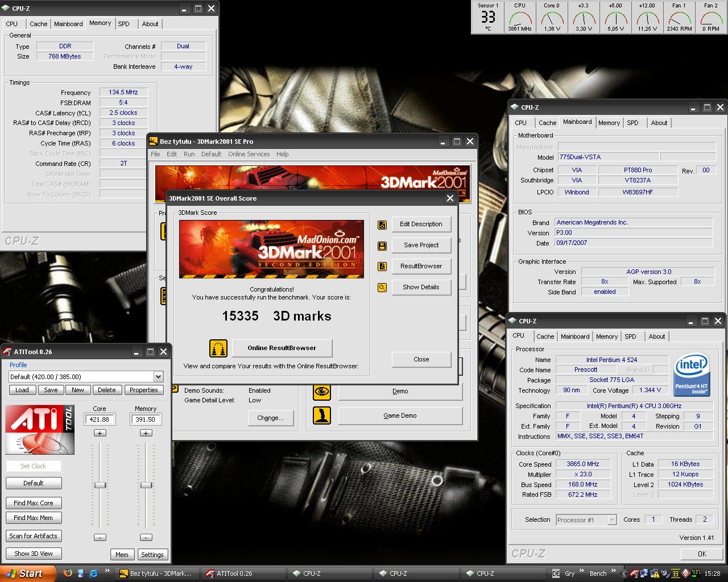Click the Show Details button
This screenshot has width=728, height=582.
tap(421, 287)
